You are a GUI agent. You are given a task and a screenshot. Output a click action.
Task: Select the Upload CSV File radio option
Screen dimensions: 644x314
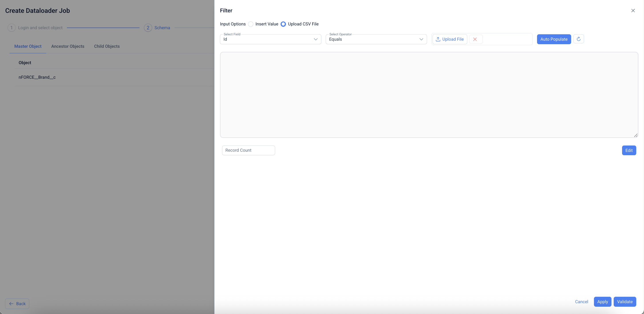click(283, 24)
